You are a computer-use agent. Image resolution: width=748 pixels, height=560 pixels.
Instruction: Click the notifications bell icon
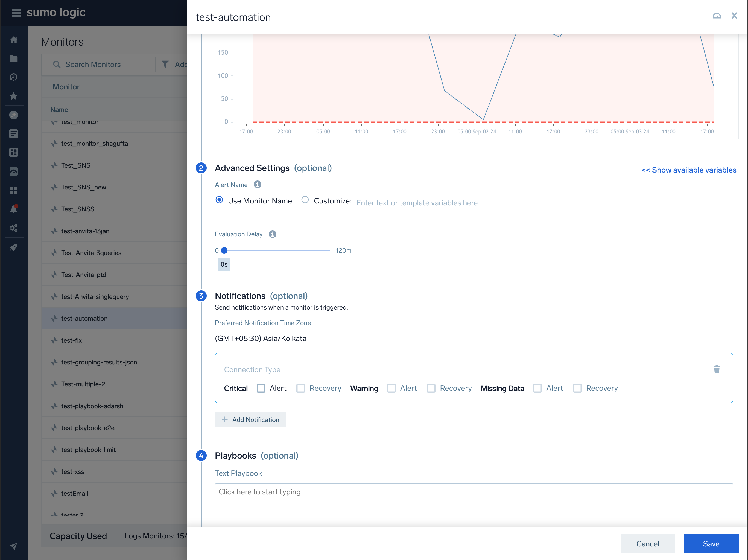(13, 208)
